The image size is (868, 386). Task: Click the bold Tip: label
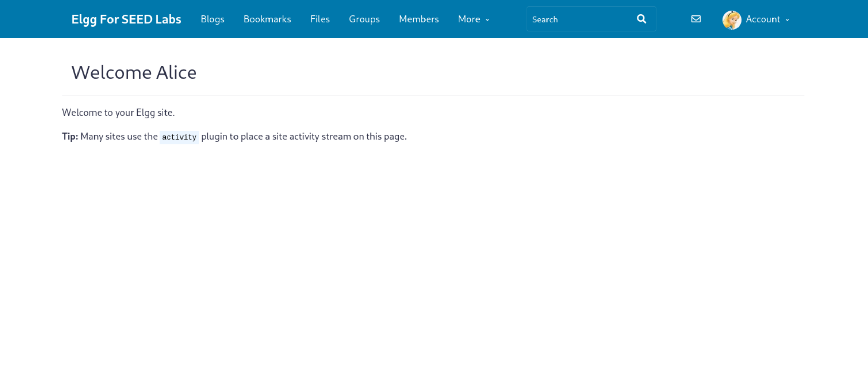(x=70, y=136)
